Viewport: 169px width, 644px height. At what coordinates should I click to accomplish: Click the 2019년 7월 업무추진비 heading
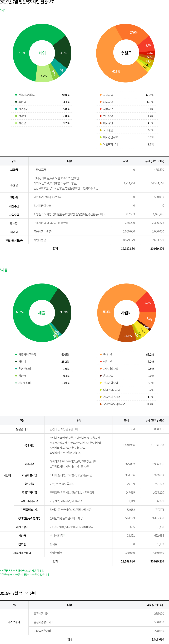(x=18, y=593)
